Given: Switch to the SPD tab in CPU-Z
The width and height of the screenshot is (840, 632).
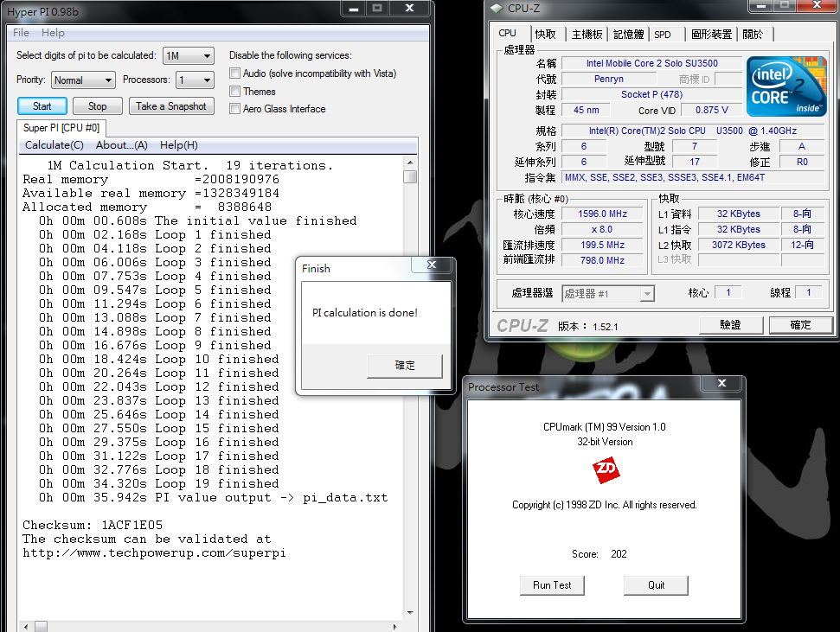Looking at the screenshot, I should (x=663, y=35).
